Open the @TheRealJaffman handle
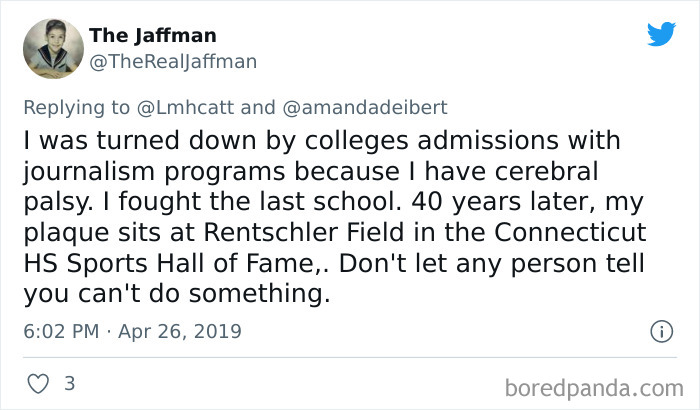This screenshot has height=410, width=700. click(x=173, y=62)
